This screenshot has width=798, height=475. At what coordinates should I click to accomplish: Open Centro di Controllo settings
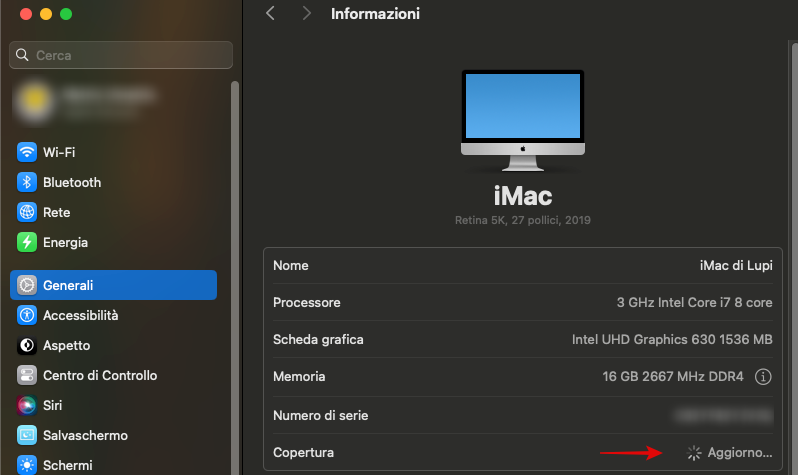pos(113,375)
